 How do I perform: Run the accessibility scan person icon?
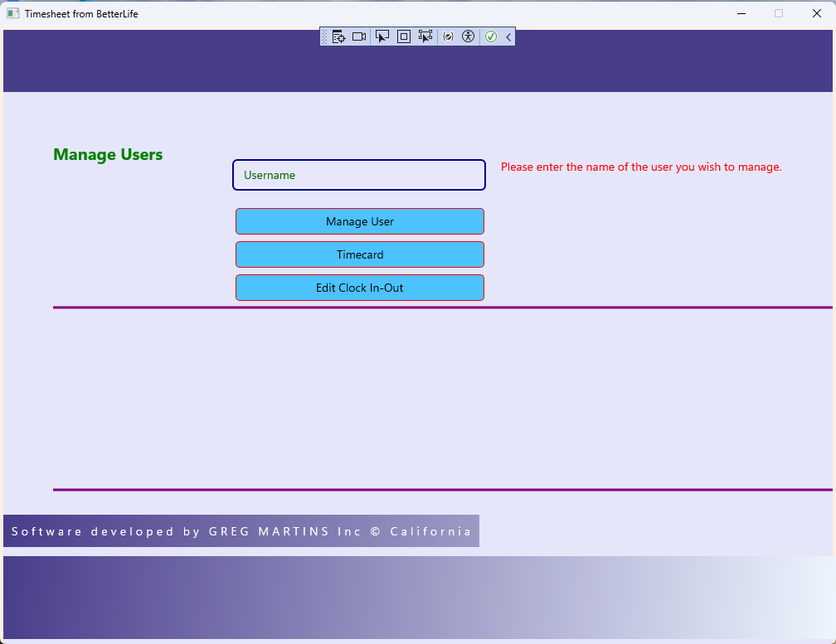[x=469, y=36]
